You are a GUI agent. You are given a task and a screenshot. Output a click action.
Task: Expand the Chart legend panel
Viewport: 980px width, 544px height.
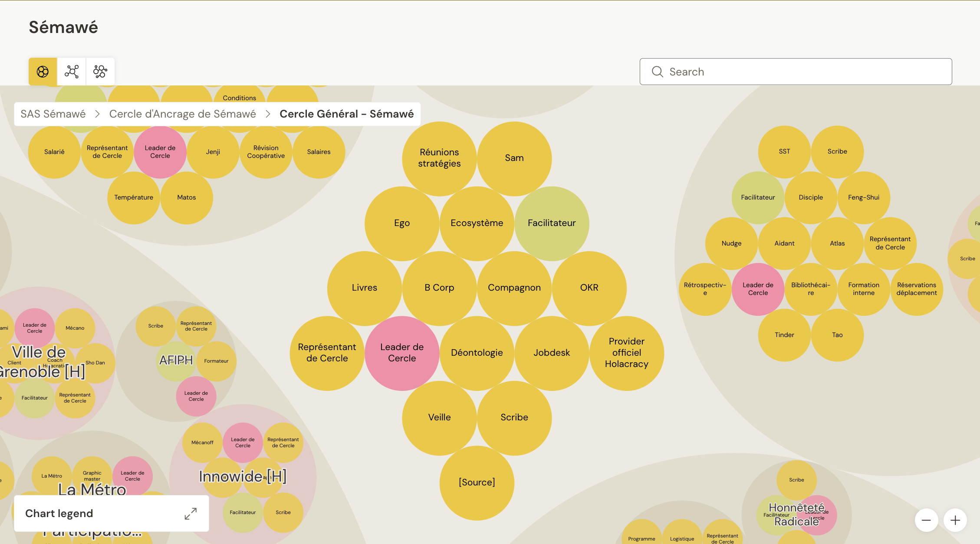point(190,514)
